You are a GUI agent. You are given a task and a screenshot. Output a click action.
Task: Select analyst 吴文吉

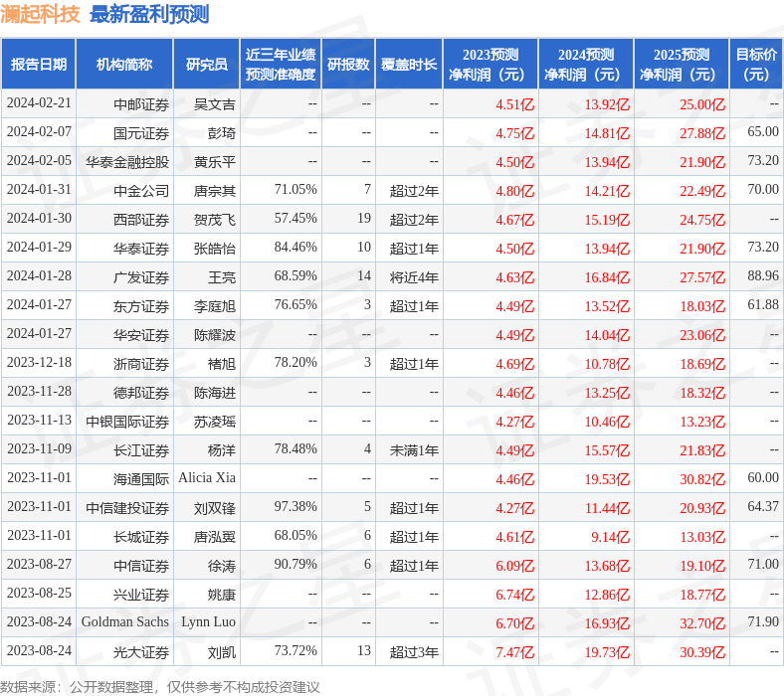click(x=215, y=104)
